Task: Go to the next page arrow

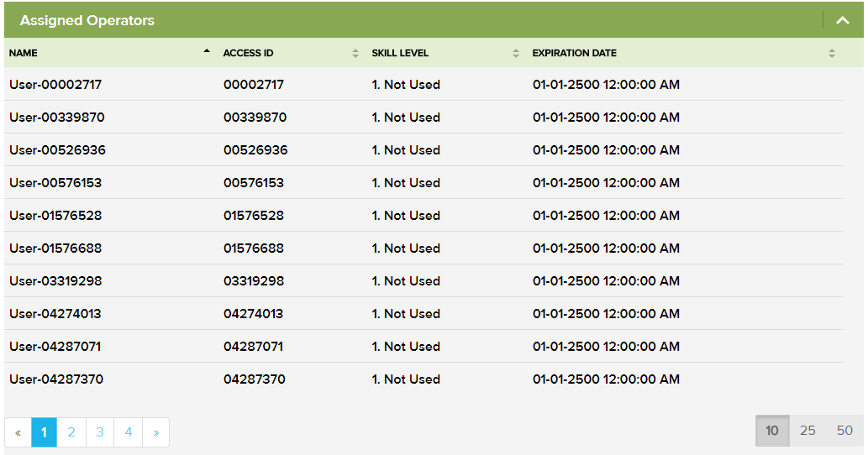Action: coord(155,432)
